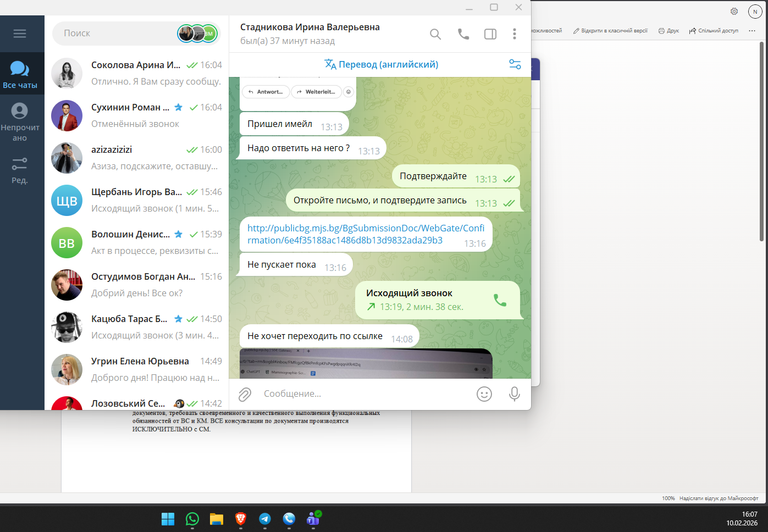Click the 100% zoom level in status bar
The height and width of the screenshot is (532, 768).
668,498
